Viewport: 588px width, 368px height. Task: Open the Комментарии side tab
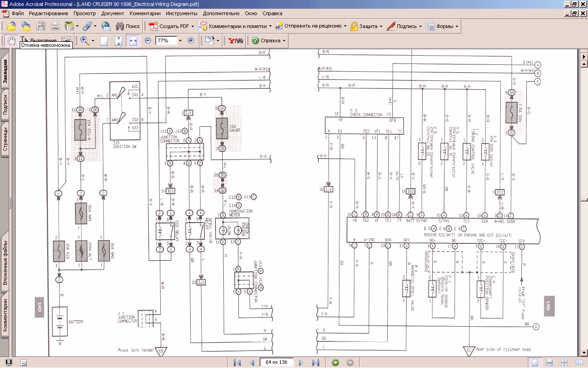click(x=5, y=315)
